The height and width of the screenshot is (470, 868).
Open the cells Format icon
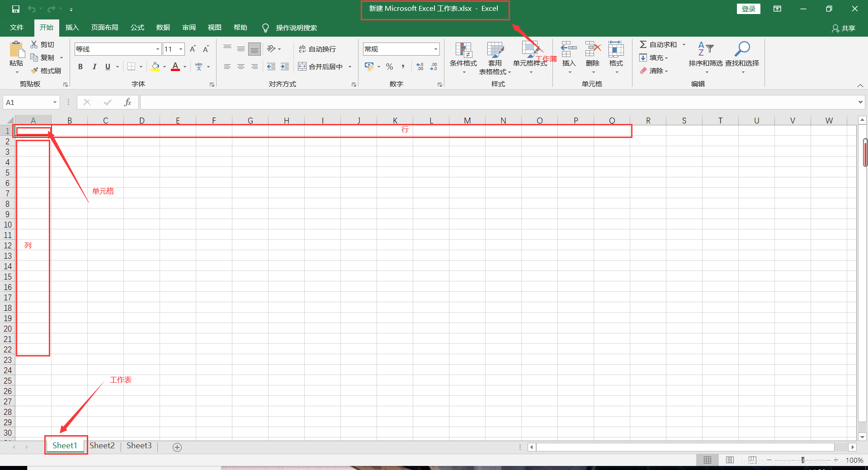pos(616,49)
